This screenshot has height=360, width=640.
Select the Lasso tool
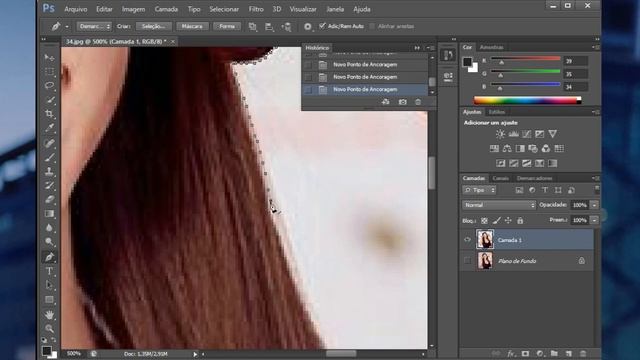coord(49,85)
